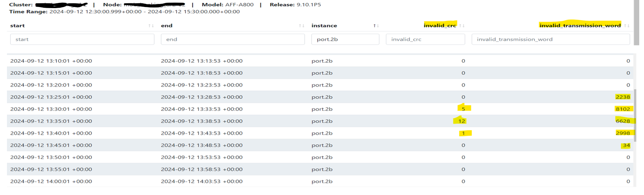Viewport: 644px width, 195px height.
Task: Click the invalid_crc filter input
Action: pyautogui.click(x=425, y=39)
